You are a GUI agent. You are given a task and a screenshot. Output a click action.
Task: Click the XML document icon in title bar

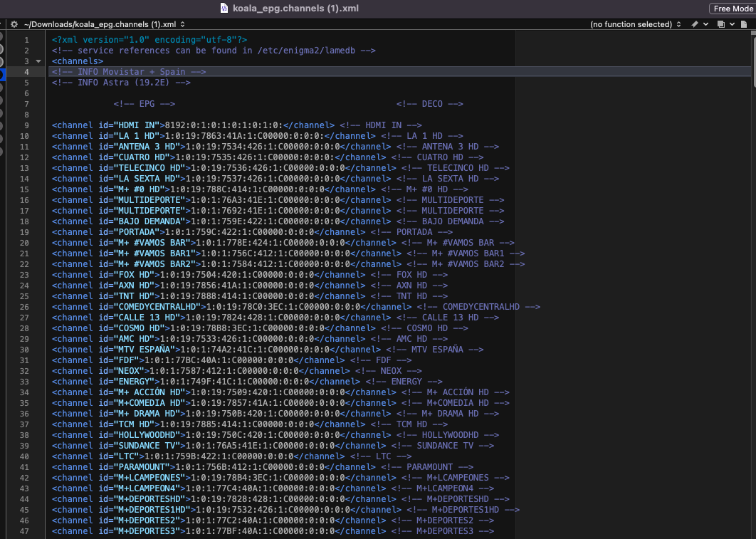pyautogui.click(x=224, y=9)
